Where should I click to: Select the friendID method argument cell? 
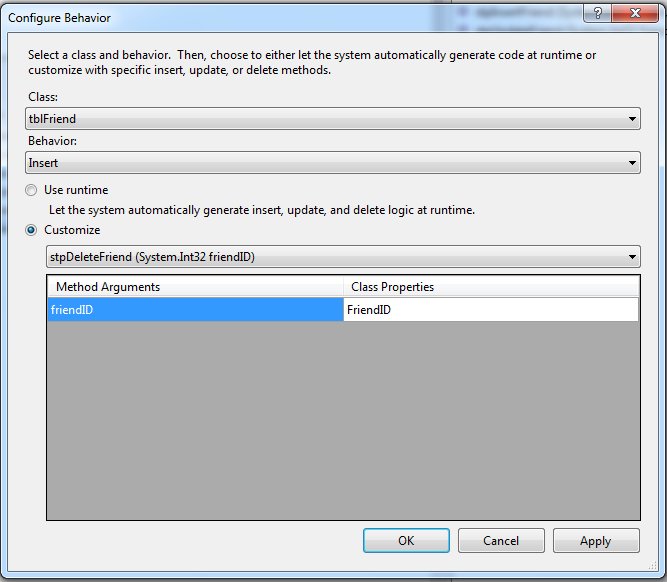pyautogui.click(x=196, y=309)
